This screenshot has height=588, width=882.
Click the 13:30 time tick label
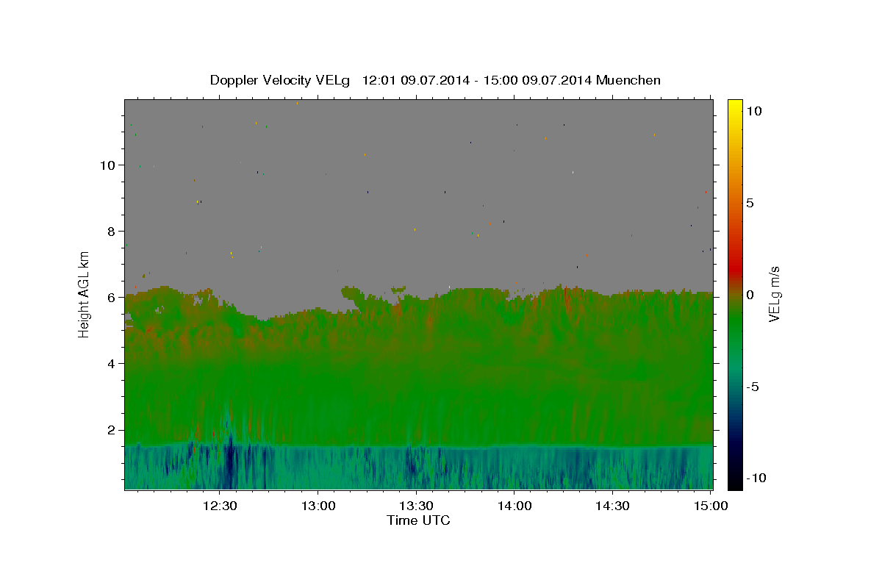tap(416, 506)
